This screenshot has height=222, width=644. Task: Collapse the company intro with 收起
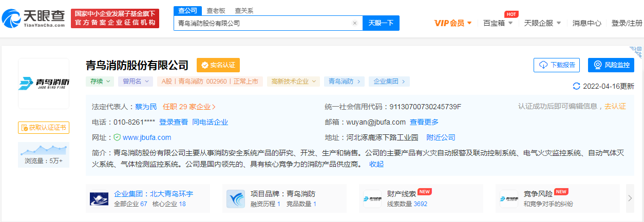point(376,164)
